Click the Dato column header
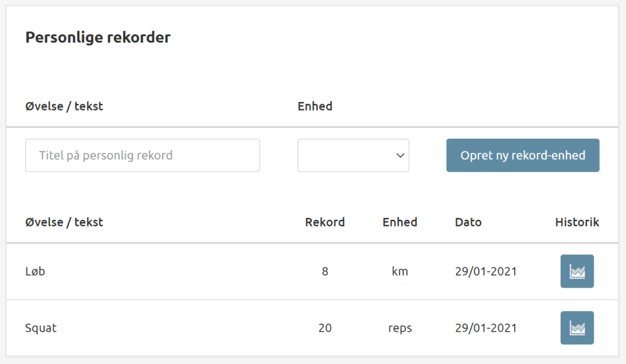Screen dimensions: 626x364 tap(468, 222)
